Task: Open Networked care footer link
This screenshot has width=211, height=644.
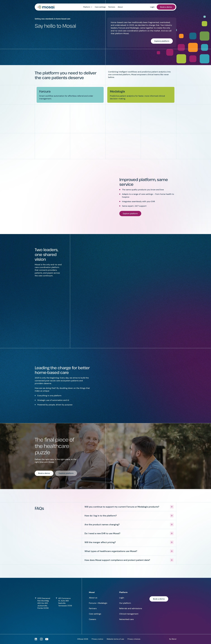Action: point(126,619)
